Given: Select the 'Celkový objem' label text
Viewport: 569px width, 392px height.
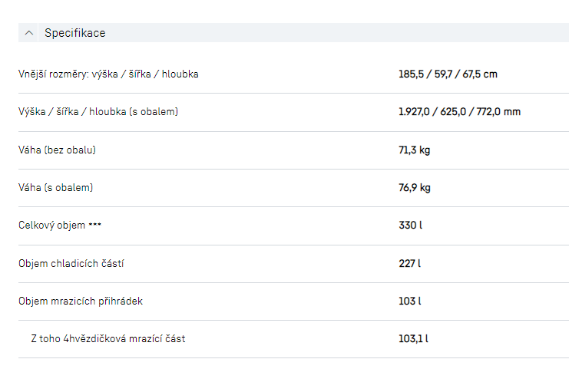Looking at the screenshot, I should click(51, 226).
